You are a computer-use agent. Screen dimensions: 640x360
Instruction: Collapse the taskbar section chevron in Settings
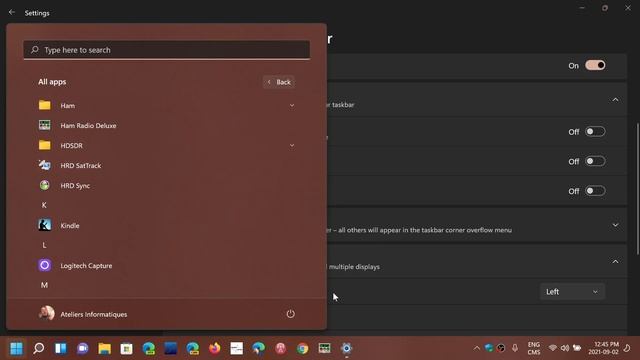point(615,100)
